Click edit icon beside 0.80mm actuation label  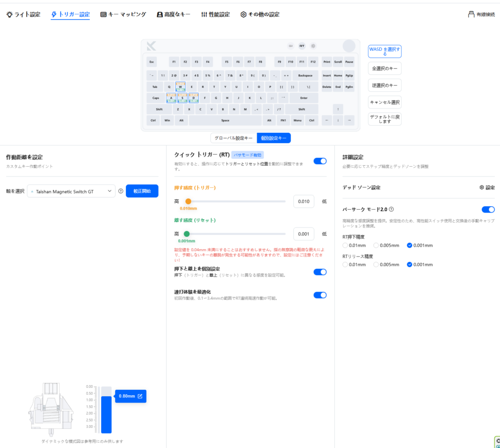140,396
